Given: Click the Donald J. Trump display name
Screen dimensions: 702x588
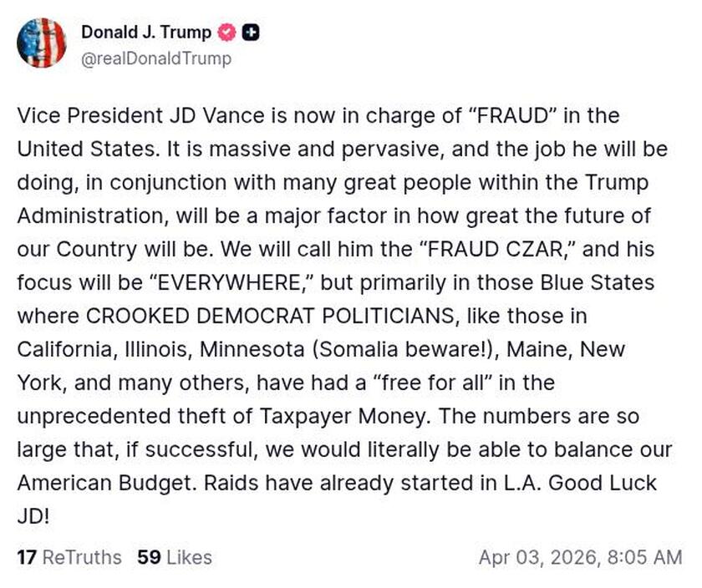Looking at the screenshot, I should click(x=144, y=33).
